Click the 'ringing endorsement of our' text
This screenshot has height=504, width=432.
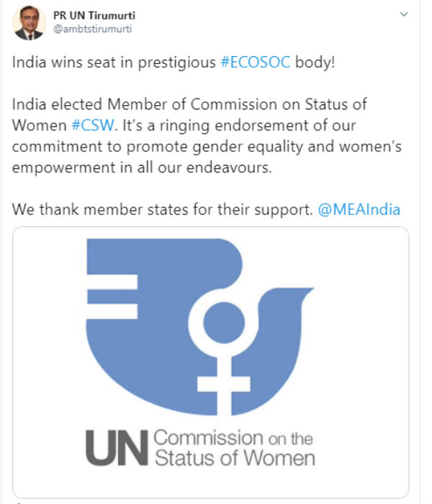click(258, 125)
